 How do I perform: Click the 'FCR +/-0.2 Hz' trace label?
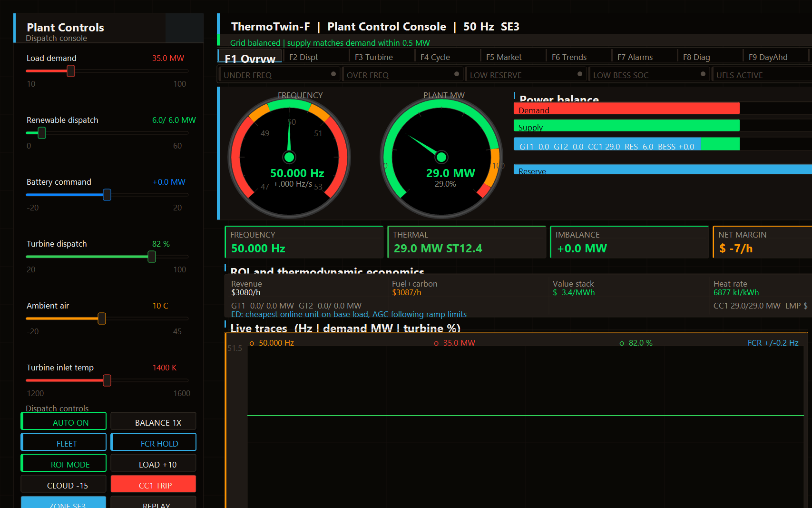pyautogui.click(x=773, y=343)
